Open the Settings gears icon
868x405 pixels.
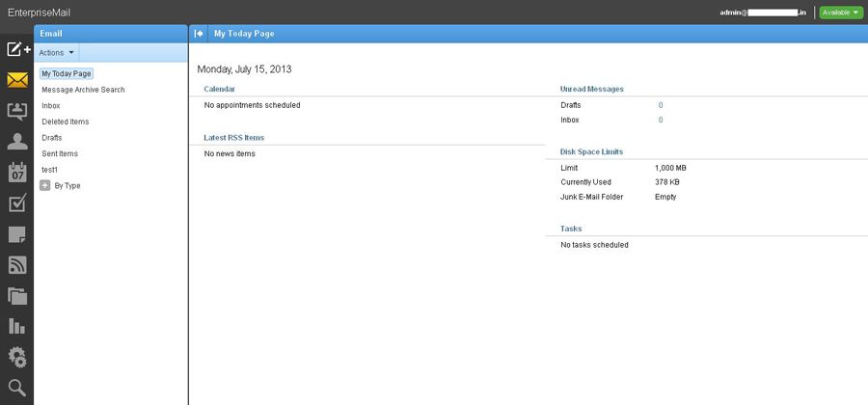click(17, 358)
